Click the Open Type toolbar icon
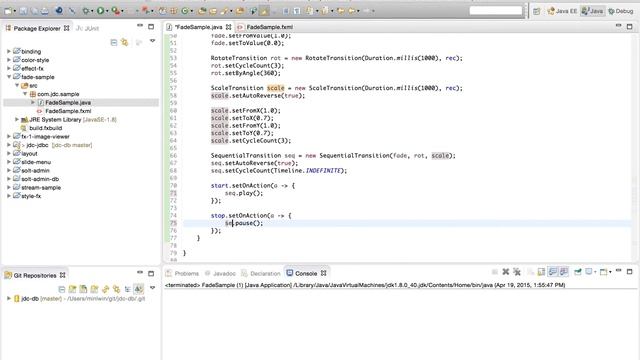Screen dimensions: 640x360 pyautogui.click(x=202, y=11)
